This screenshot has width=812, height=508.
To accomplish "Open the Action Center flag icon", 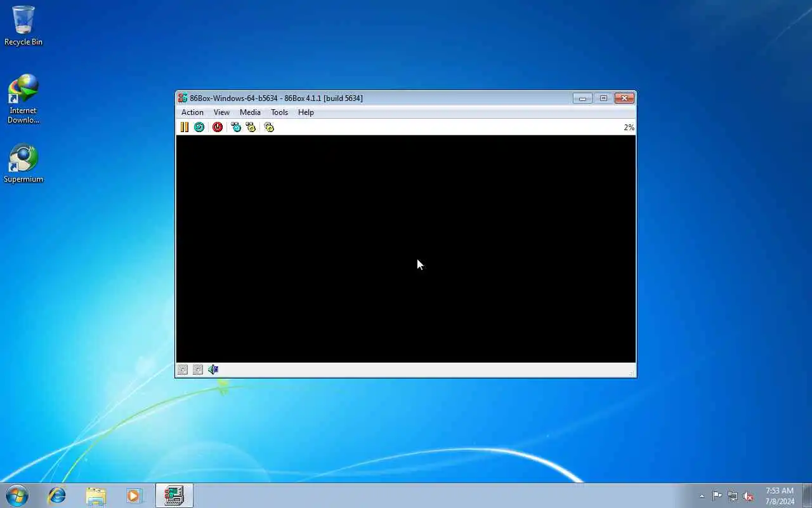I will pos(717,496).
